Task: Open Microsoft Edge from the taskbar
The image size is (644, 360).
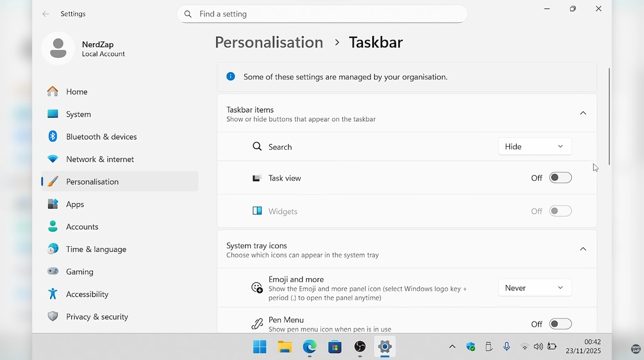Action: [x=310, y=346]
